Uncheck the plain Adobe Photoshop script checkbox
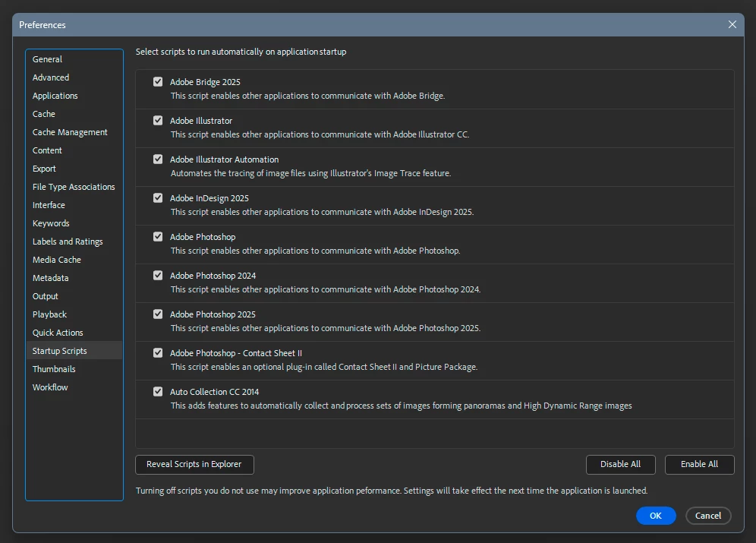Image resolution: width=756 pixels, height=543 pixels. 158,236
